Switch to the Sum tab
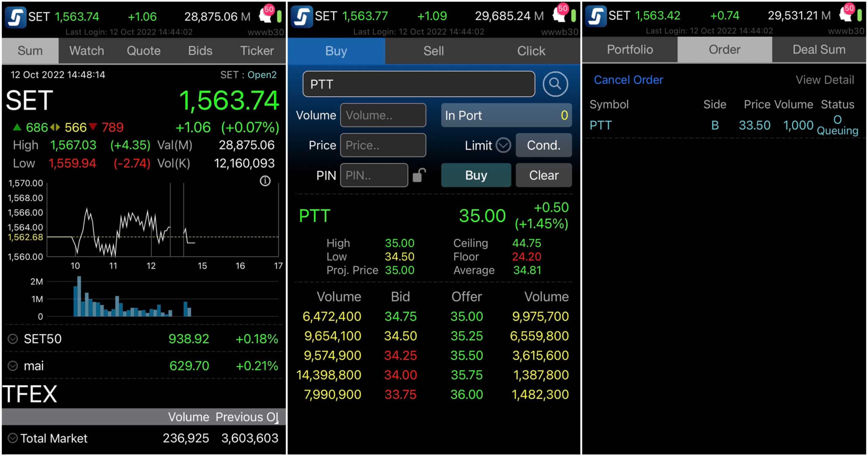 pos(30,51)
